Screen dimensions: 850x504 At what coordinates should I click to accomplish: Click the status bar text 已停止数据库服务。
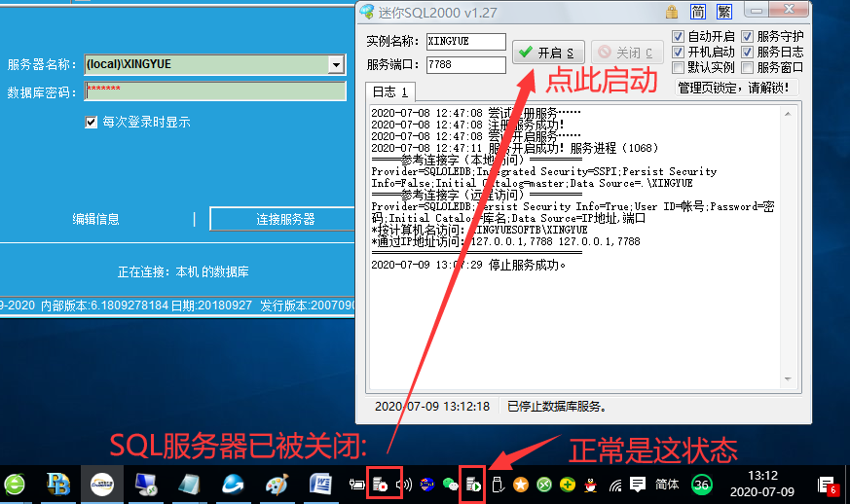pyautogui.click(x=556, y=407)
